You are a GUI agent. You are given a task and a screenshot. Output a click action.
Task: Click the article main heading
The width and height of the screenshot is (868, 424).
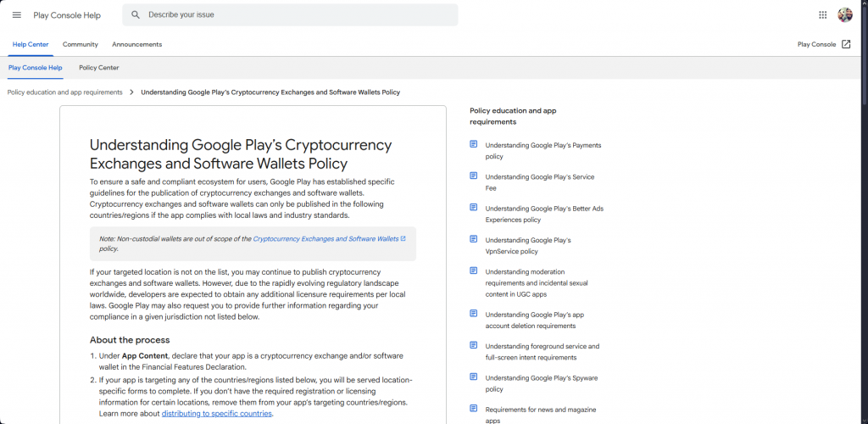pos(241,154)
